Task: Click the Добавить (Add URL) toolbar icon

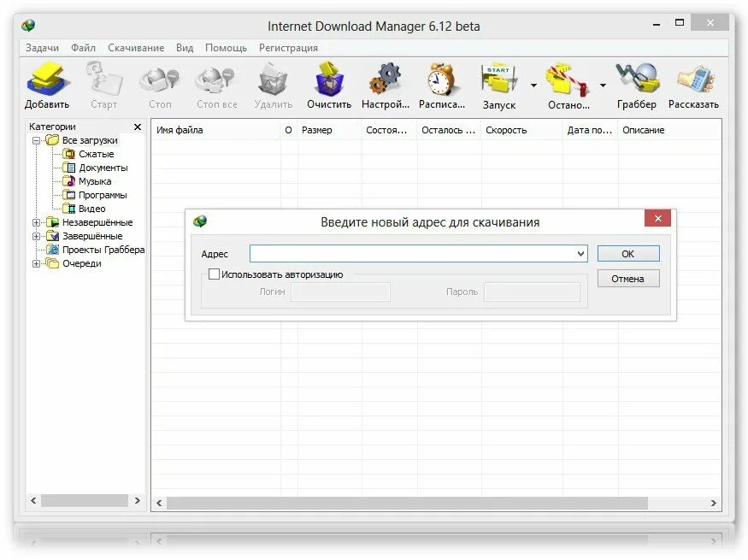Action: coord(48,78)
